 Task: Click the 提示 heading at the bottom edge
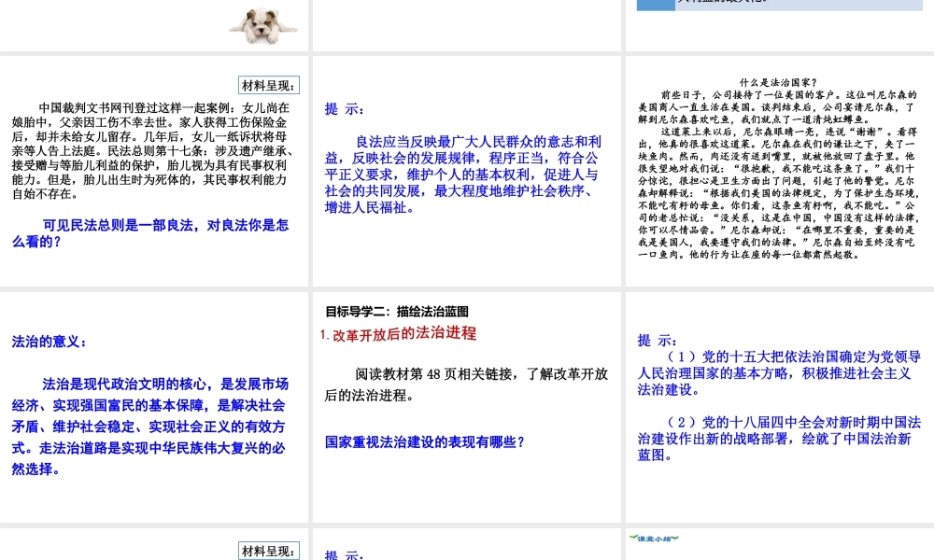345,554
